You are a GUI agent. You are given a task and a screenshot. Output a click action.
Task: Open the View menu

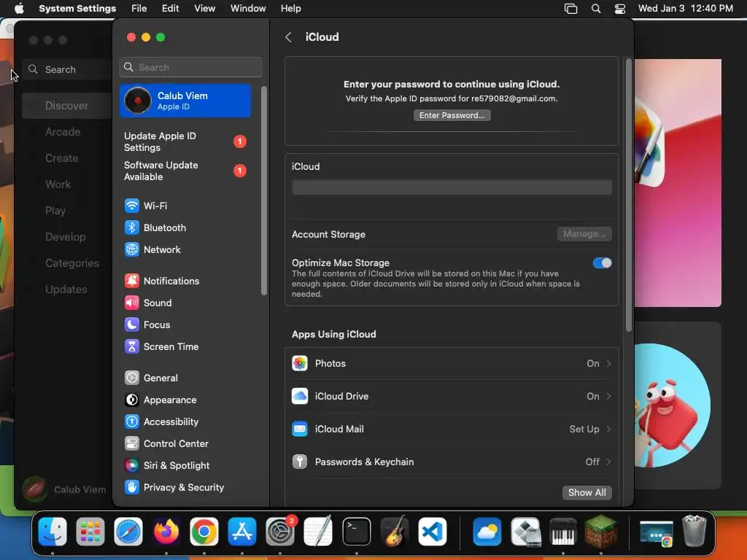pyautogui.click(x=205, y=9)
